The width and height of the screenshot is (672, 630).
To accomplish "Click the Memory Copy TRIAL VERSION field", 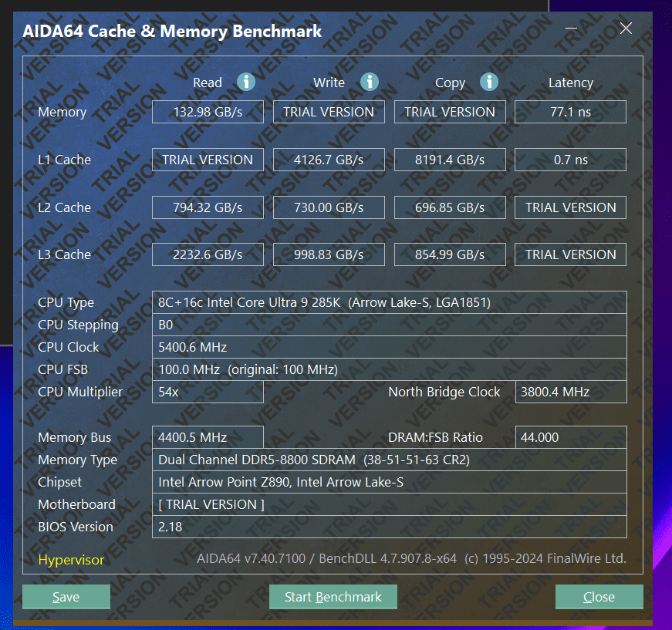I will [450, 112].
